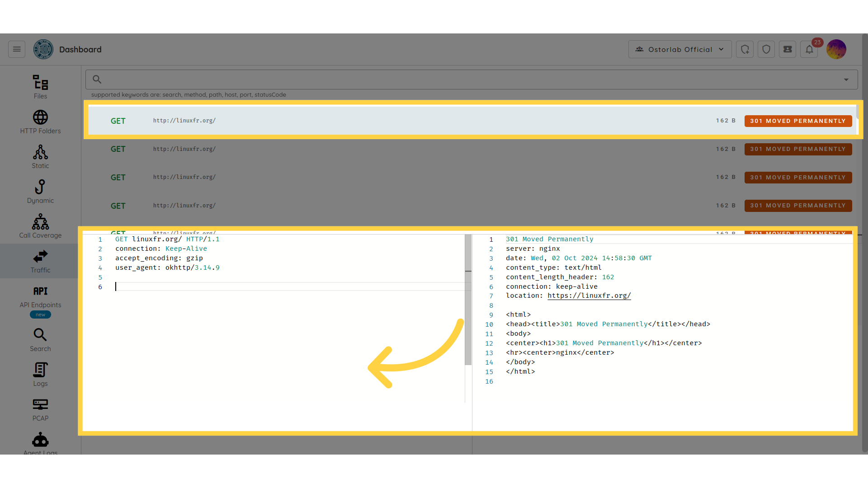Switch to the Traffic tab
868x488 pixels.
click(x=40, y=261)
